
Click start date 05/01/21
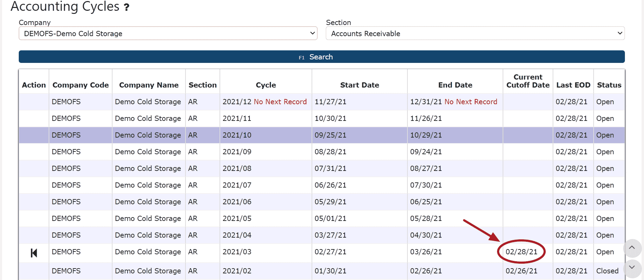click(330, 219)
